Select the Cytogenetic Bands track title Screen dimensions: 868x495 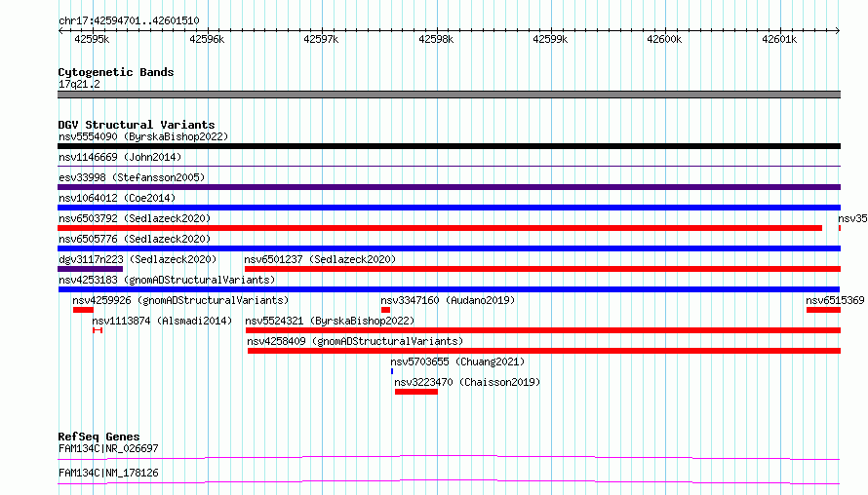116,72
